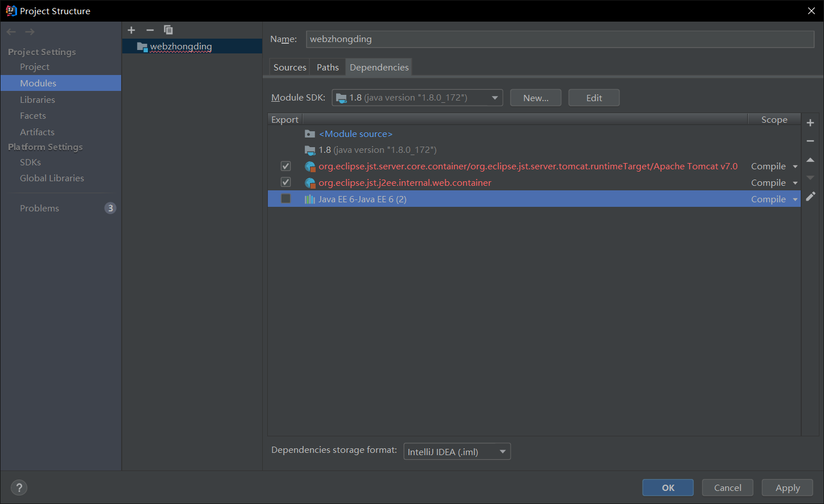This screenshot has width=824, height=504.
Task: Select the 1.8 java version dependency row
Action: click(534, 150)
